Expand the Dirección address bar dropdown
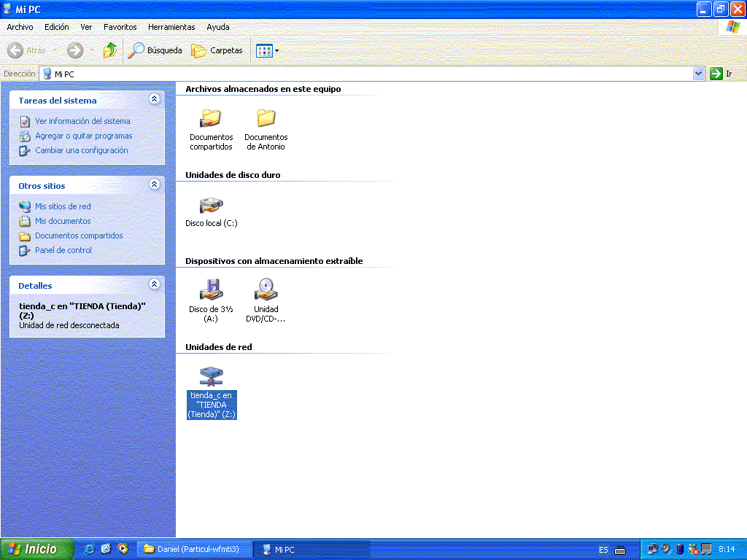This screenshot has width=747, height=560. pos(698,74)
